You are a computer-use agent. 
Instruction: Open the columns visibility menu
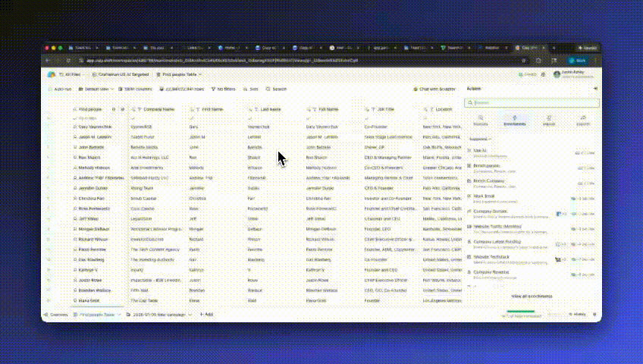pos(135,89)
